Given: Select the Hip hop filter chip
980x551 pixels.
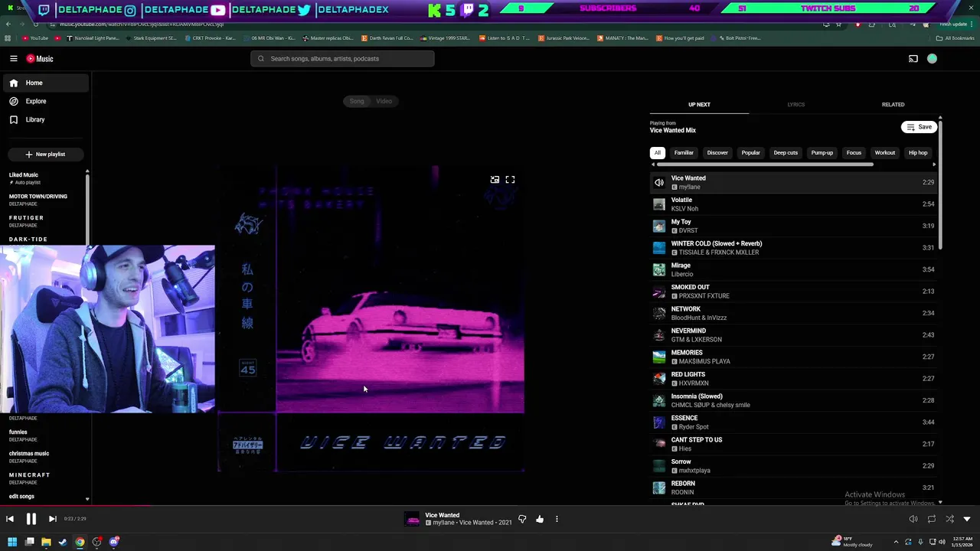Looking at the screenshot, I should click(918, 153).
